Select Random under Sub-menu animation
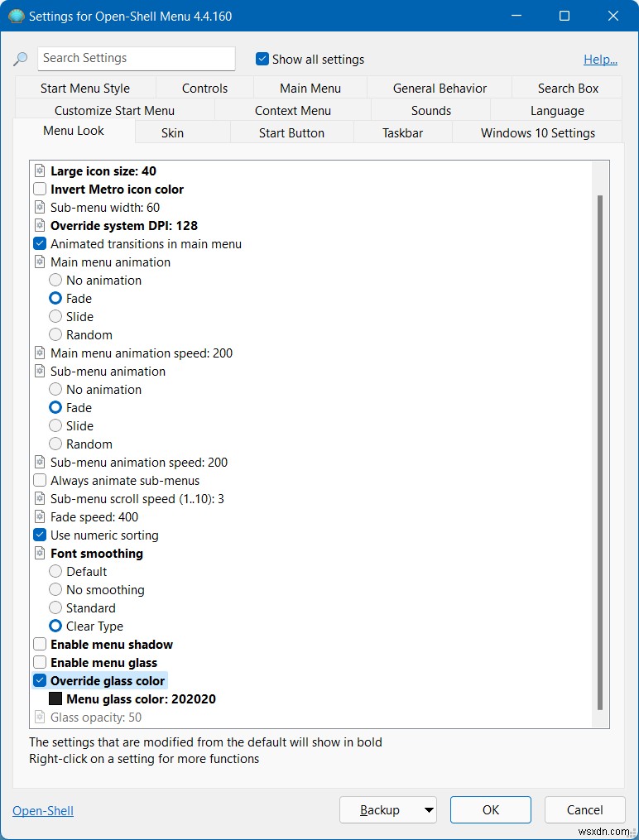 point(55,444)
